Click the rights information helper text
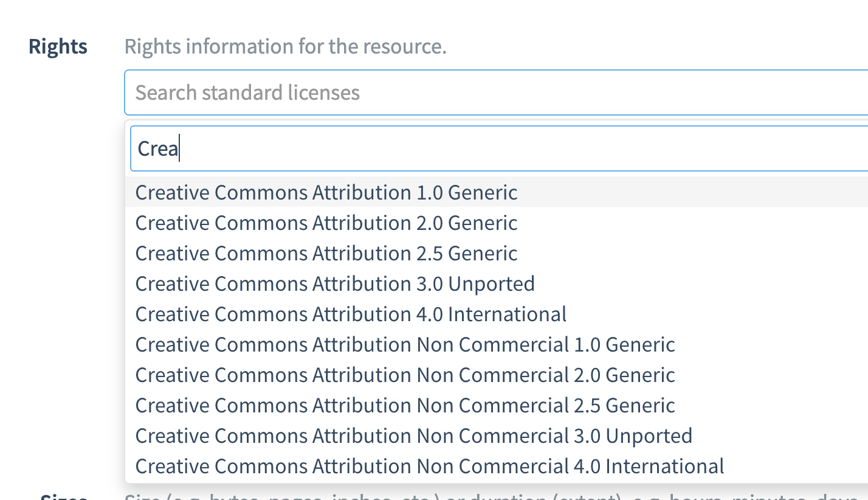The width and height of the screenshot is (868, 500). tap(285, 46)
